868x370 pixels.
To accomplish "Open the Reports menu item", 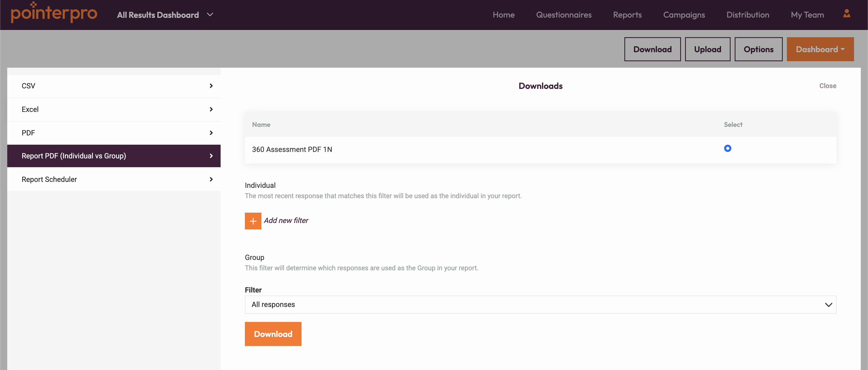I will pyautogui.click(x=627, y=15).
